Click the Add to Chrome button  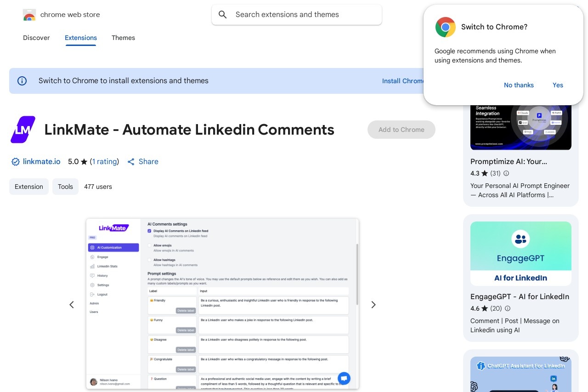click(401, 130)
